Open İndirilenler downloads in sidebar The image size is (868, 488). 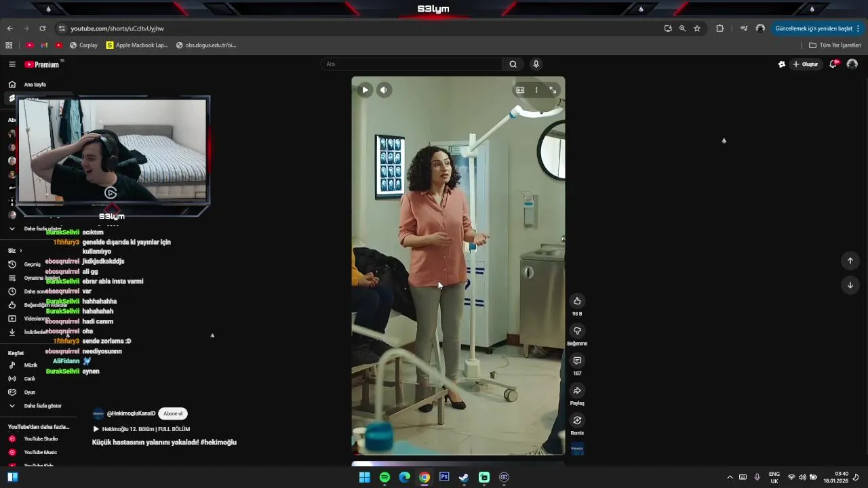28,332
